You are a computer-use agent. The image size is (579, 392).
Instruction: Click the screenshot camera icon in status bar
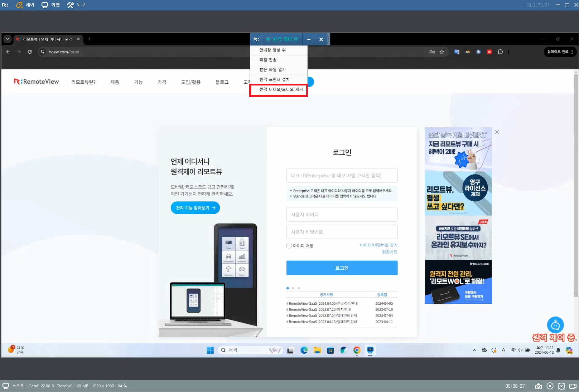point(538,386)
